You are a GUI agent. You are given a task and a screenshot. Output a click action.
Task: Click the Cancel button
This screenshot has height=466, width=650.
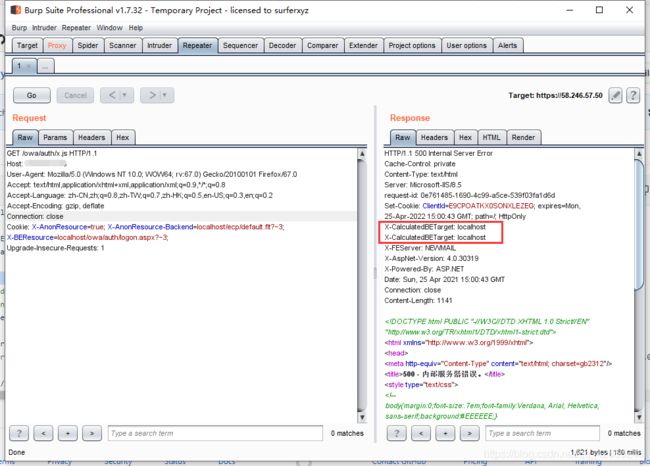pyautogui.click(x=75, y=95)
